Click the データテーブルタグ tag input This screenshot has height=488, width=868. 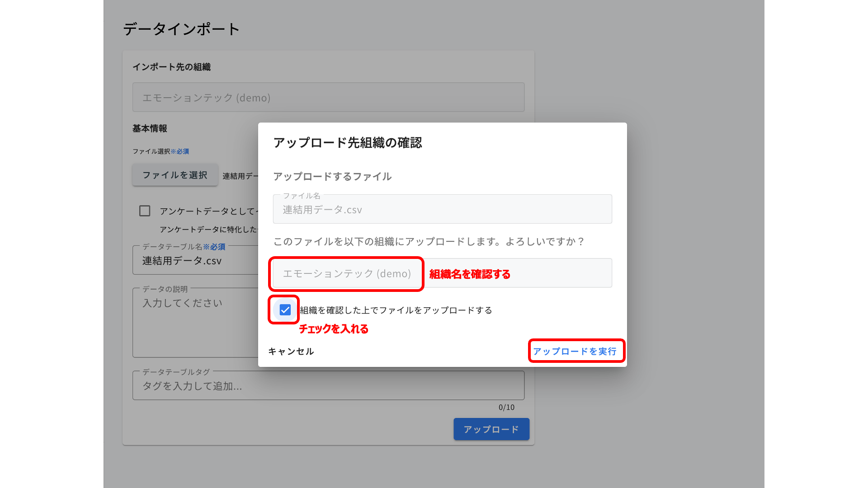(x=328, y=386)
